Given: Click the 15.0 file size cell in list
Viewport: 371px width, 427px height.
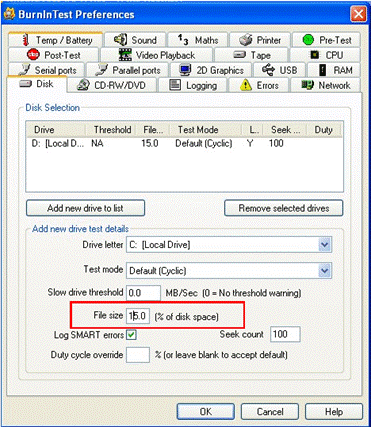Looking at the screenshot, I should pyautogui.click(x=150, y=144).
